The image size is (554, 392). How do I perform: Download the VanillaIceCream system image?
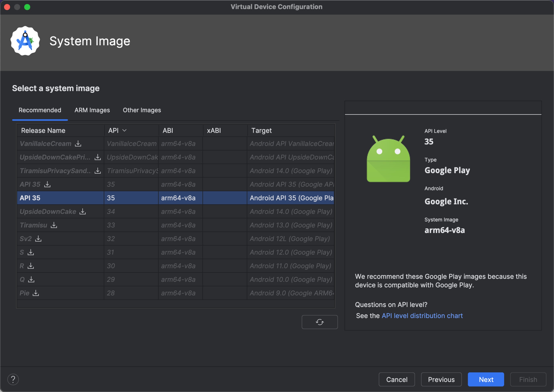(78, 144)
